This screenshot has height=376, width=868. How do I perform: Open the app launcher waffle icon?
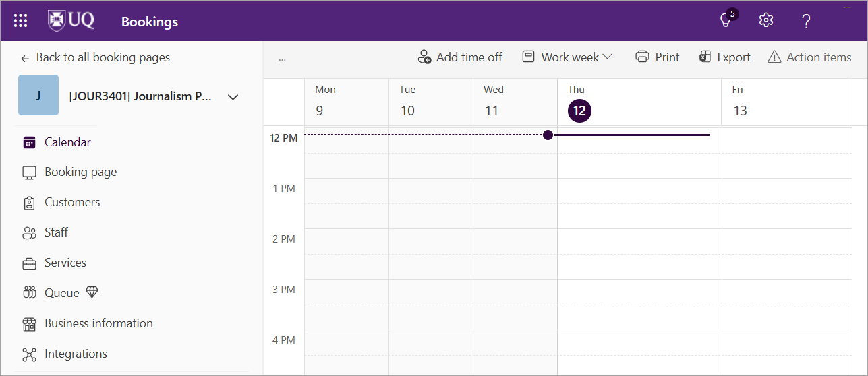pos(20,21)
